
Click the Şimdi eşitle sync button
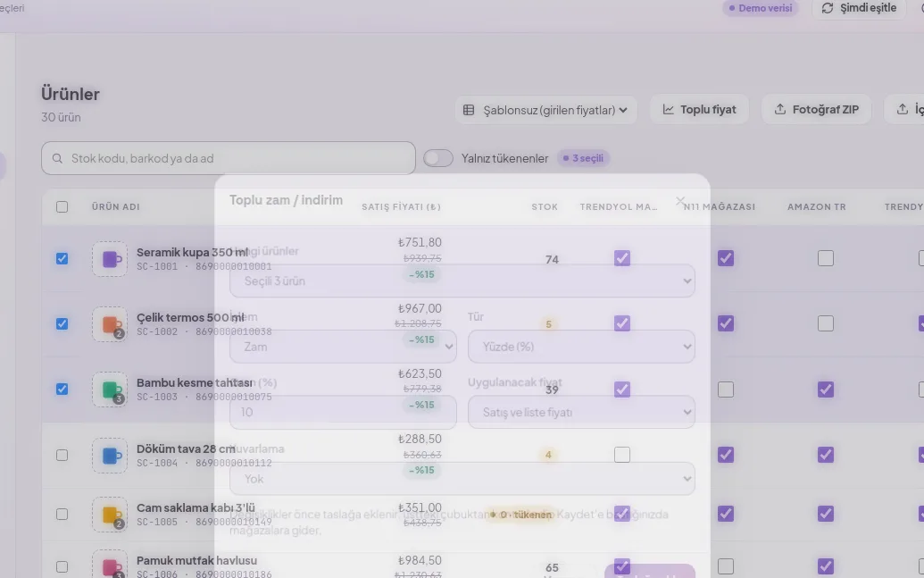pyautogui.click(x=859, y=8)
